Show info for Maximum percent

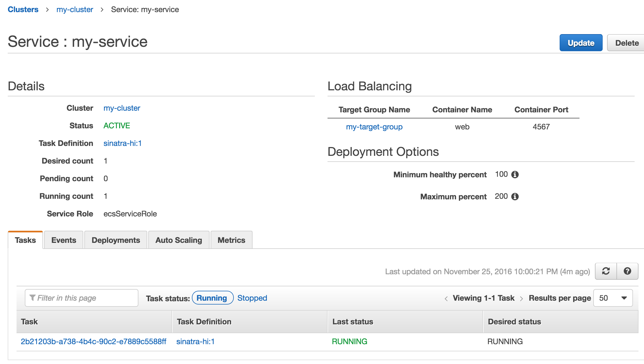click(515, 197)
